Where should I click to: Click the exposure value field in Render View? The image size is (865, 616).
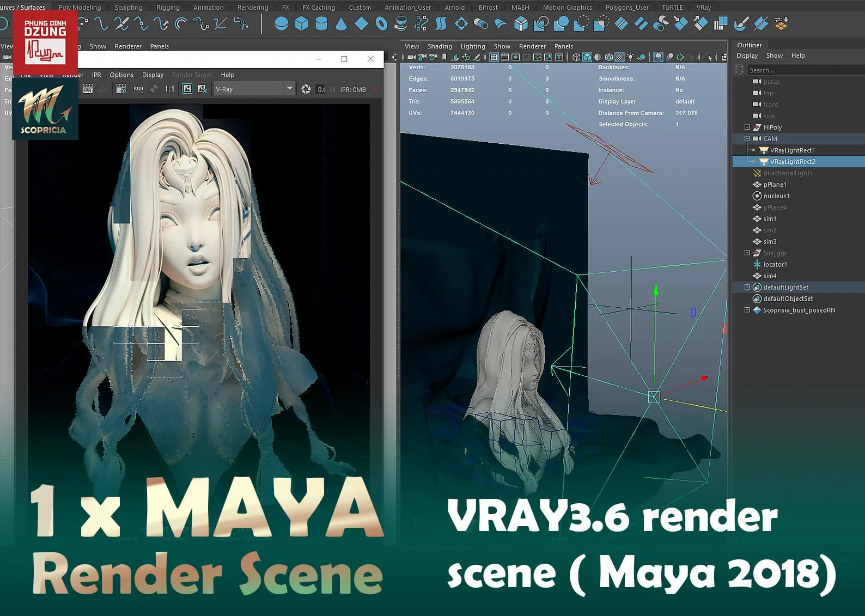coord(321,89)
